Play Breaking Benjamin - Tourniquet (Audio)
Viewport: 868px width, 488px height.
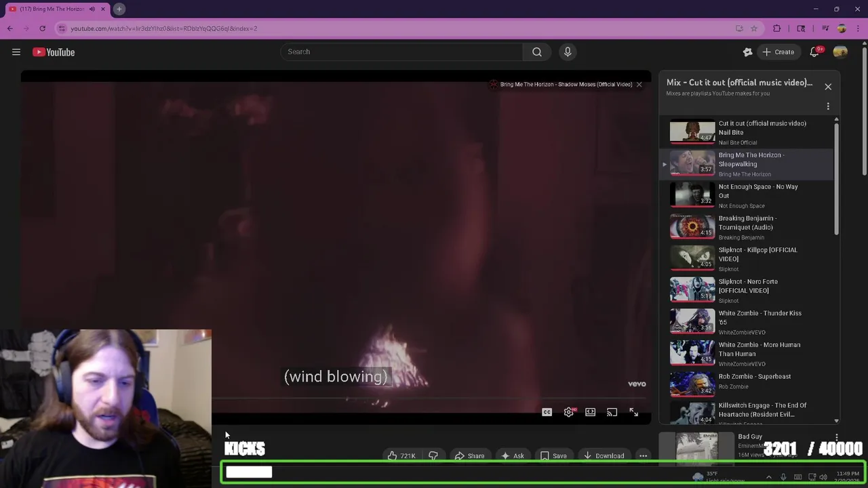[746, 227]
